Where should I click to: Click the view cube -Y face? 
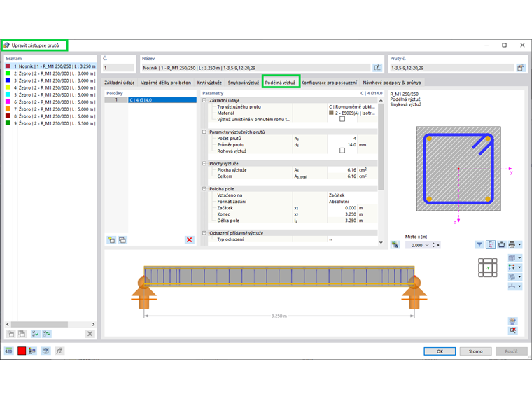[x=488, y=268]
